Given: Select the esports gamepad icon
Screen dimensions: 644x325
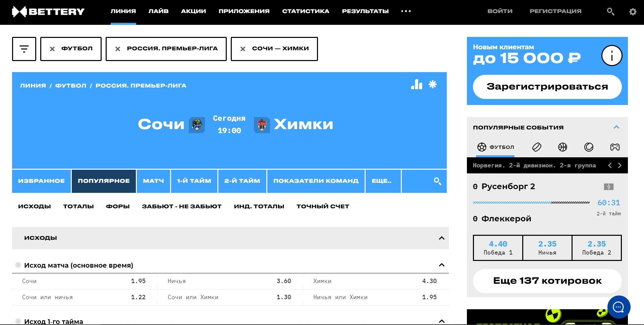Looking at the screenshot, I should [615, 147].
